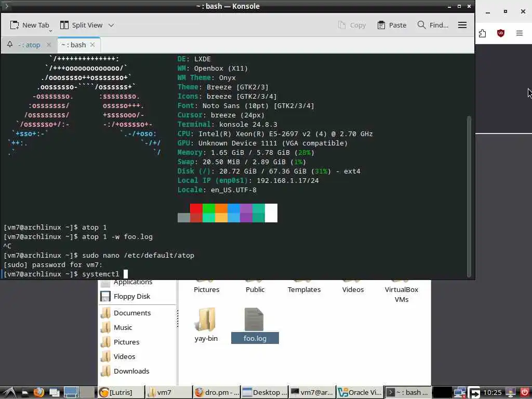
Task: Switch to the vm7 file manager window
Action: coord(168,393)
